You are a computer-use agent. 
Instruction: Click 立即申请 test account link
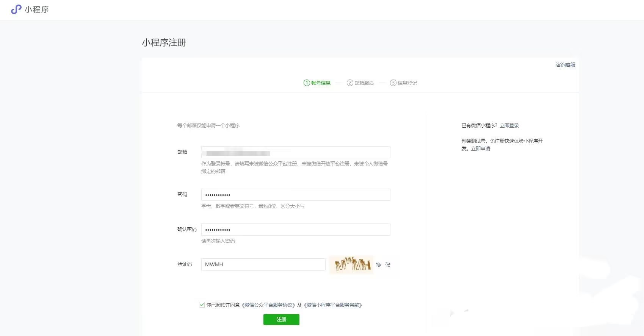[480, 148]
